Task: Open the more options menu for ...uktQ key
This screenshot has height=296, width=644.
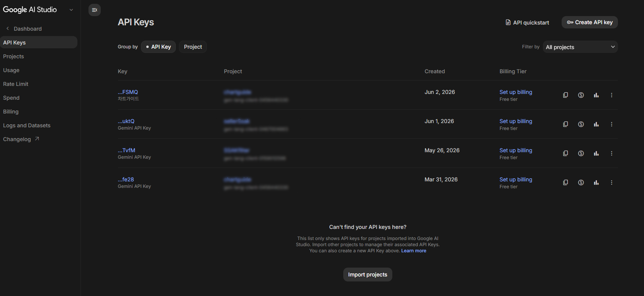Action: [611, 124]
